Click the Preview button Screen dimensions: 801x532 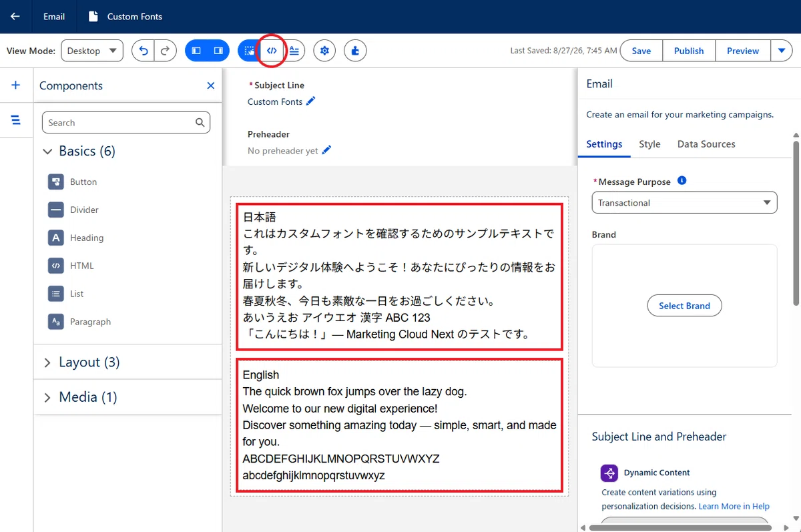point(743,51)
